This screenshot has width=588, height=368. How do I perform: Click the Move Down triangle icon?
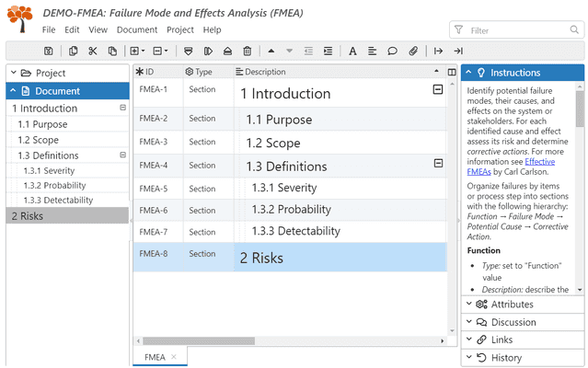[x=289, y=51]
